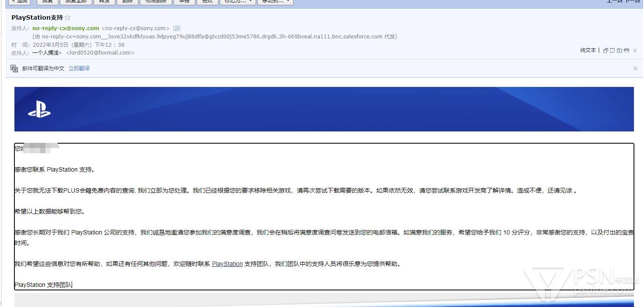
Task: Click the PlayStation logo in the banner
Action: coord(39,108)
